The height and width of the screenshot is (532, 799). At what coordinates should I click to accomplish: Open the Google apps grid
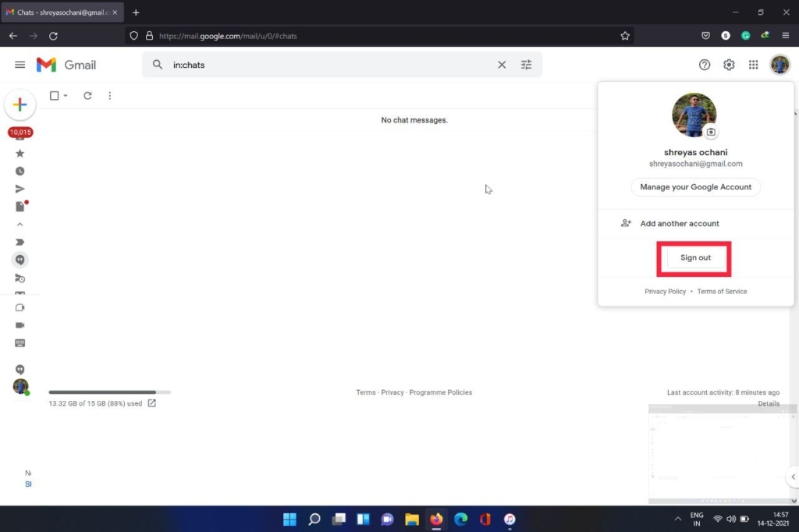click(753, 65)
